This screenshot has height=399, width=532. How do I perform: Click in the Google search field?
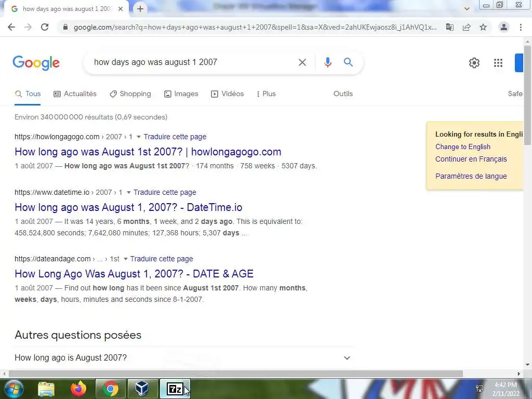click(193, 62)
